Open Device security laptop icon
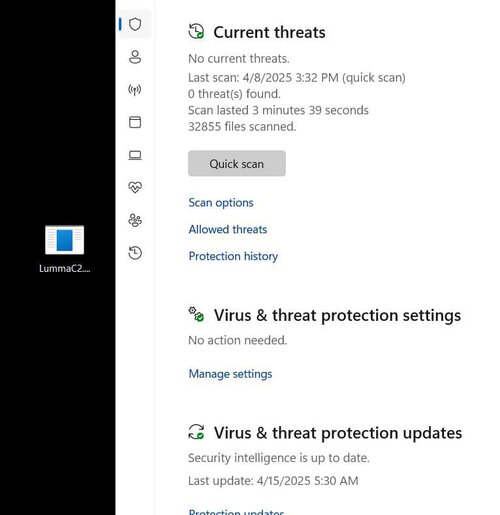Screen dimensions: 500x515 coord(135,155)
